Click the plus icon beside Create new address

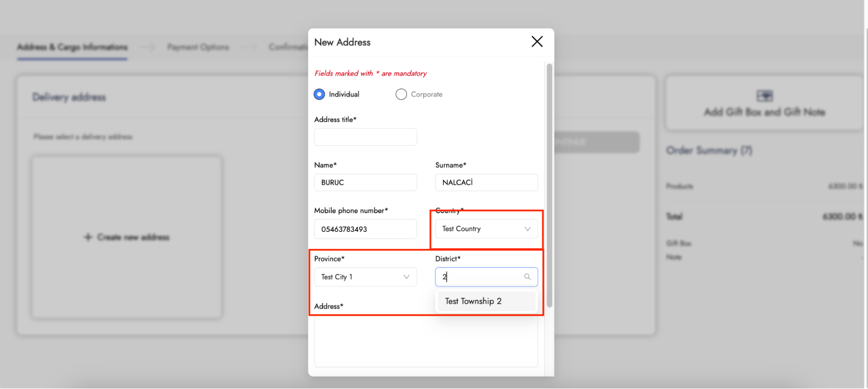[88, 237]
